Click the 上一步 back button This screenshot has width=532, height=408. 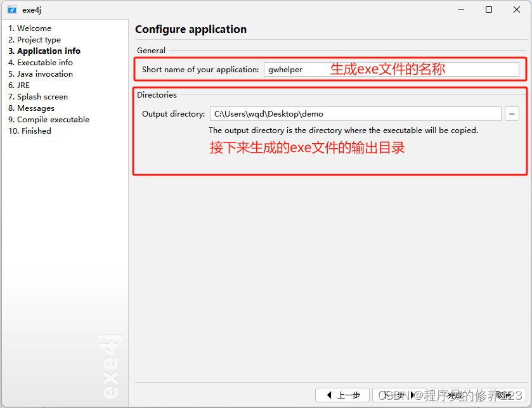tap(342, 395)
